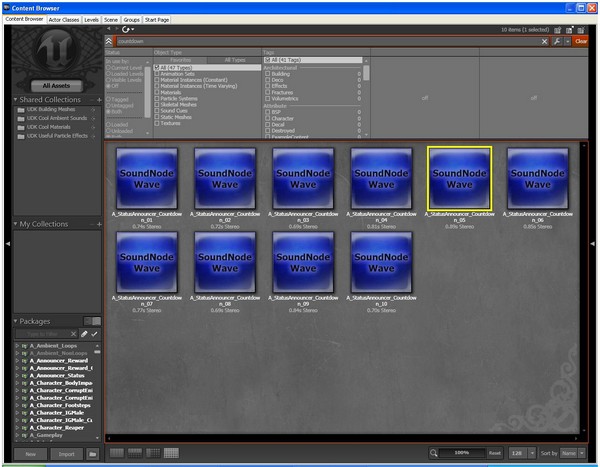This screenshot has height=467, width=600.
Task: Go back with the left navigation arrow
Action: (109, 28)
